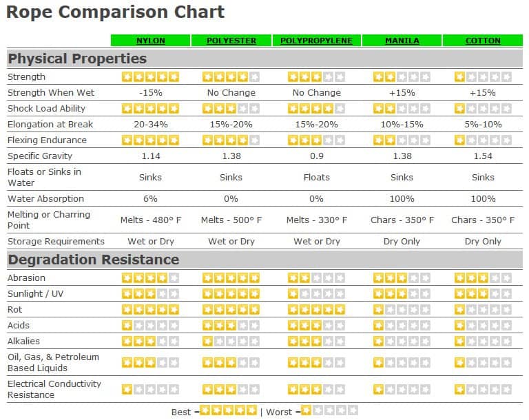The image size is (529, 420).
Task: Click the Physical Properties section header
Action: (x=77, y=59)
